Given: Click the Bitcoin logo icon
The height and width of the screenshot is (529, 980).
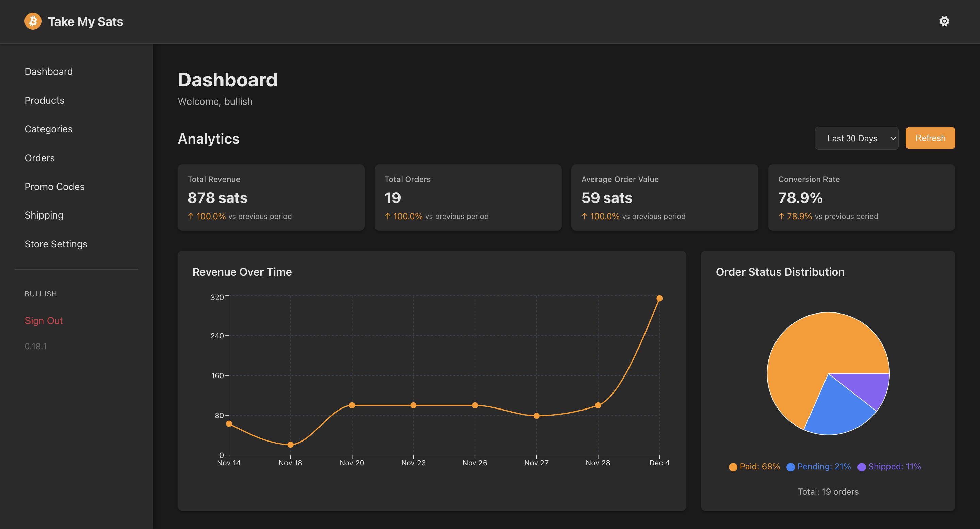Looking at the screenshot, I should tap(33, 21).
